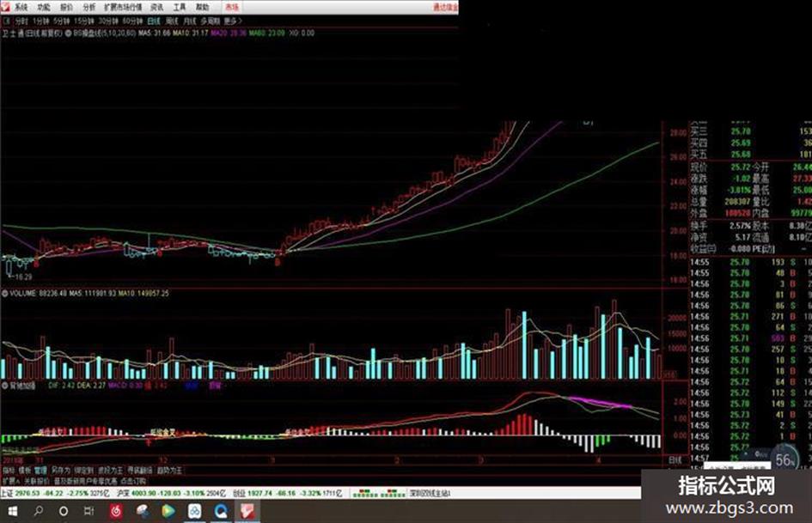Viewport: 812px width, 523px height.
Task: Click the round icon before the BS indicator name
Action: pos(69,33)
